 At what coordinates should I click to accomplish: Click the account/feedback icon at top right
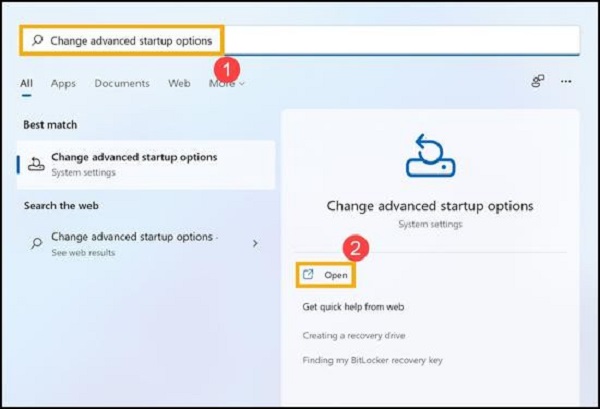pyautogui.click(x=538, y=82)
